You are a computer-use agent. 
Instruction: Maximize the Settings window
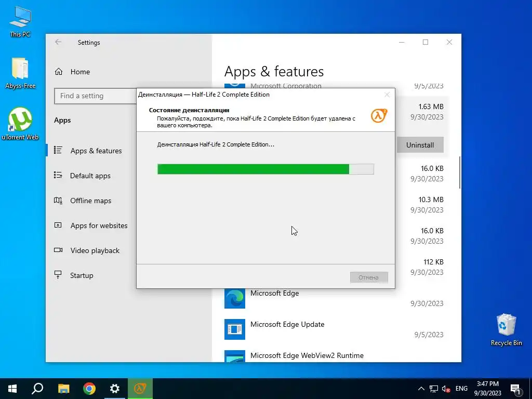pyautogui.click(x=425, y=42)
